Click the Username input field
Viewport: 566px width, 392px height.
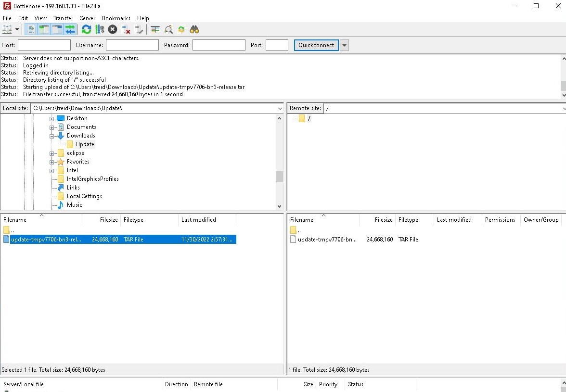[132, 45]
